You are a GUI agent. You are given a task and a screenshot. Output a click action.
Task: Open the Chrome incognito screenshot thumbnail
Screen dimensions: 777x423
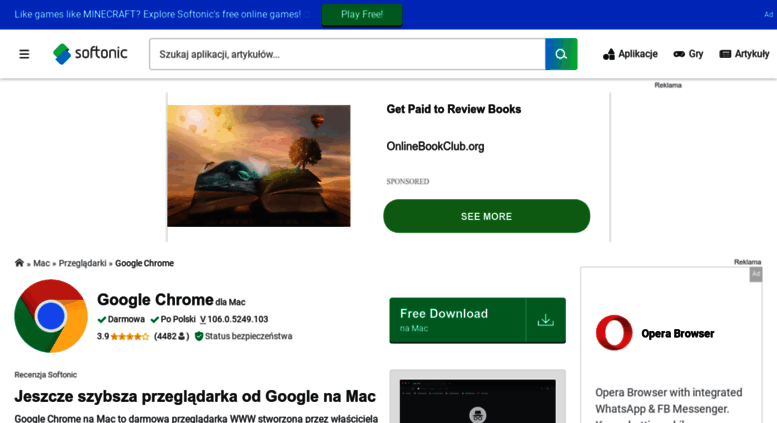tap(478, 400)
